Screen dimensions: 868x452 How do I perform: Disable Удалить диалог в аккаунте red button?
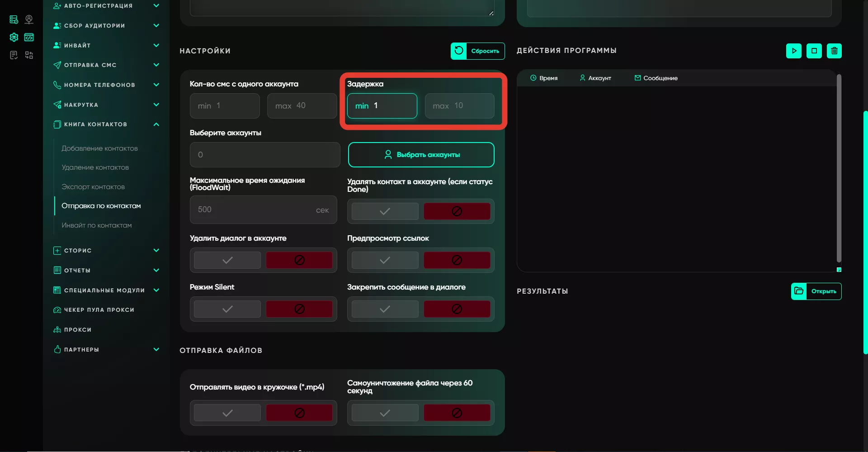pyautogui.click(x=299, y=260)
